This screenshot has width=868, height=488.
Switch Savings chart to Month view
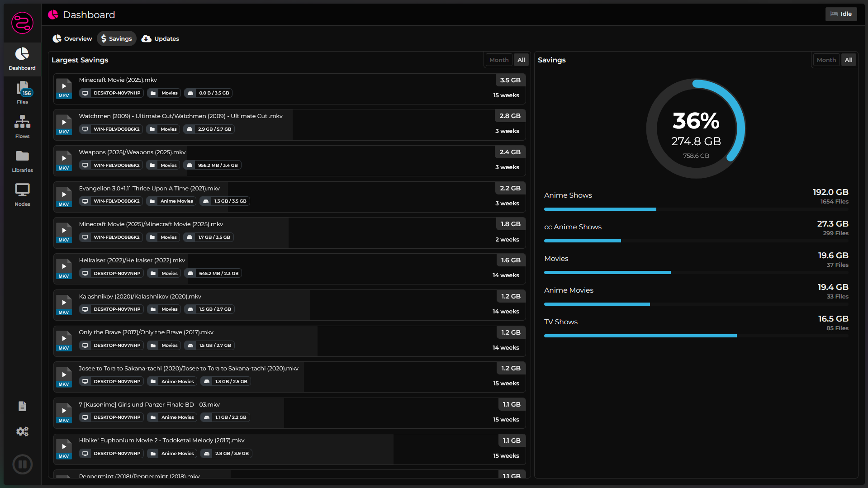pyautogui.click(x=826, y=60)
